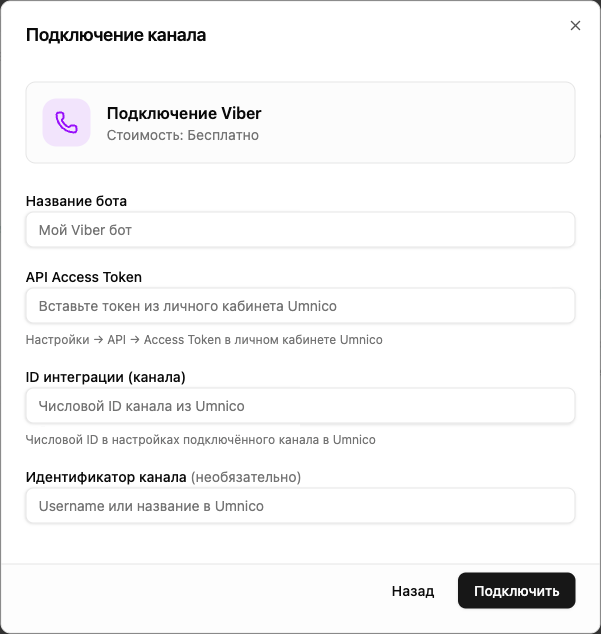The width and height of the screenshot is (601, 634).
Task: Click the 'Подключение Viber' heading
Action: coord(184,113)
